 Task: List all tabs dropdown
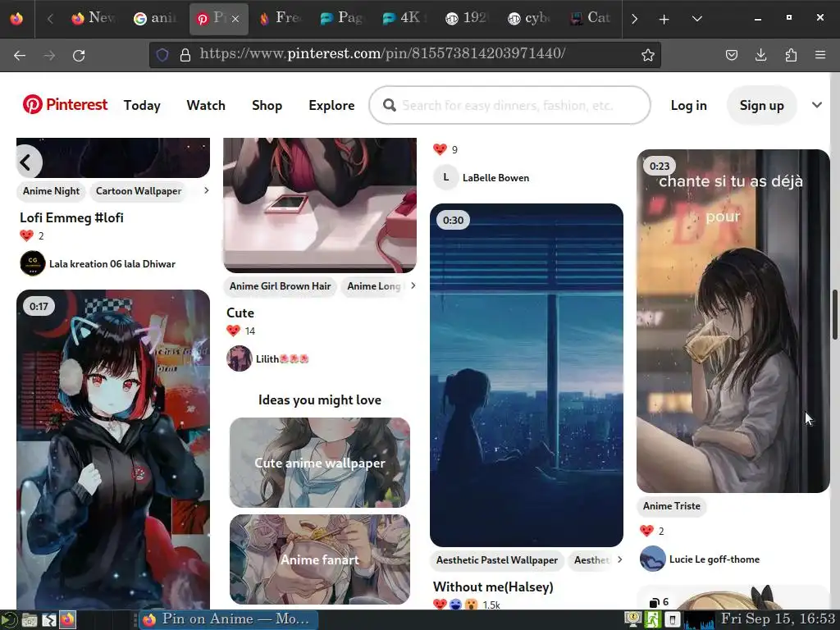coord(697,19)
